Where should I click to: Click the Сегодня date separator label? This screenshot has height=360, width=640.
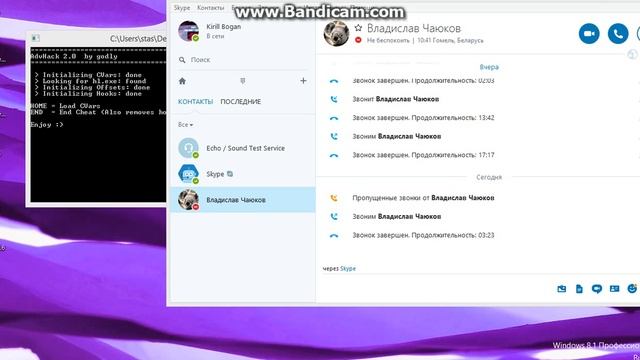[489, 177]
